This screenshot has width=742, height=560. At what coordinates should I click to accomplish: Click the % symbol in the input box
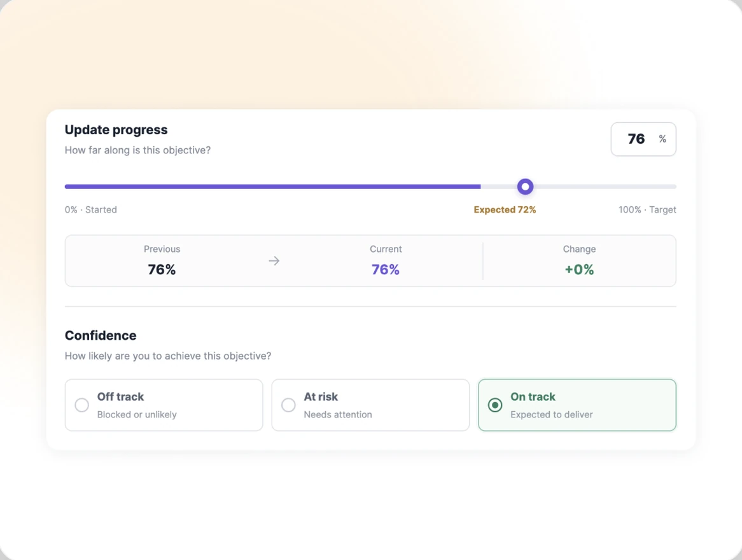(662, 139)
